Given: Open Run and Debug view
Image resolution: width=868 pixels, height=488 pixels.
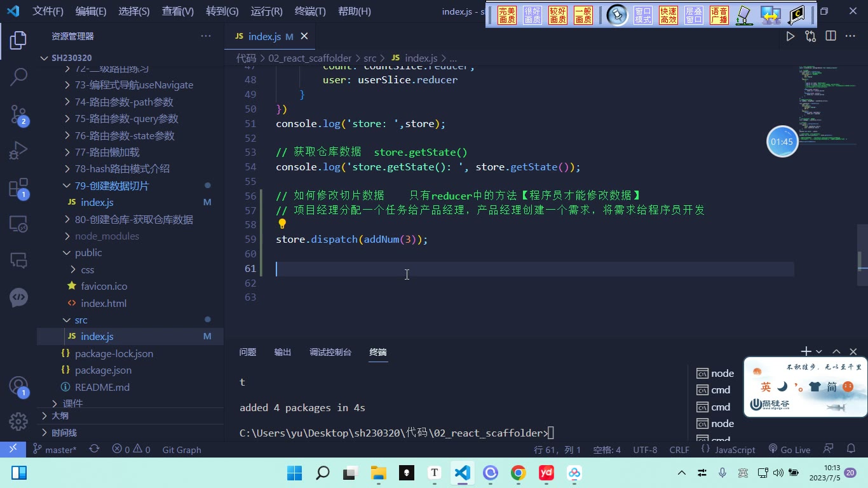Looking at the screenshot, I should pyautogui.click(x=18, y=151).
